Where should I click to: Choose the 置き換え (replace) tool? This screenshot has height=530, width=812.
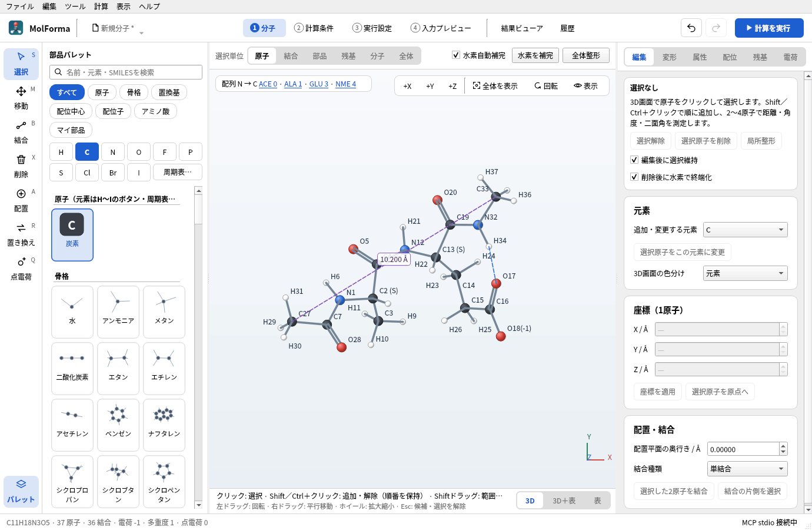21,234
